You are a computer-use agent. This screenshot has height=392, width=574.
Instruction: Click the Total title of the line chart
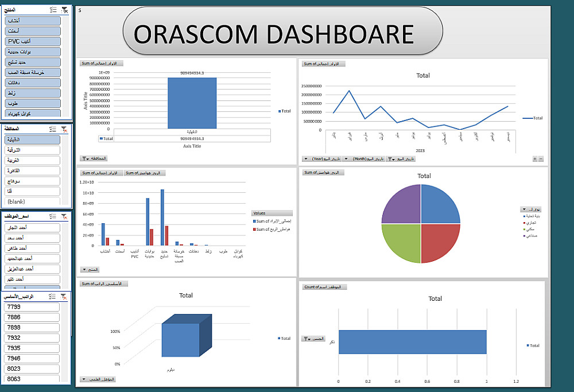[423, 75]
